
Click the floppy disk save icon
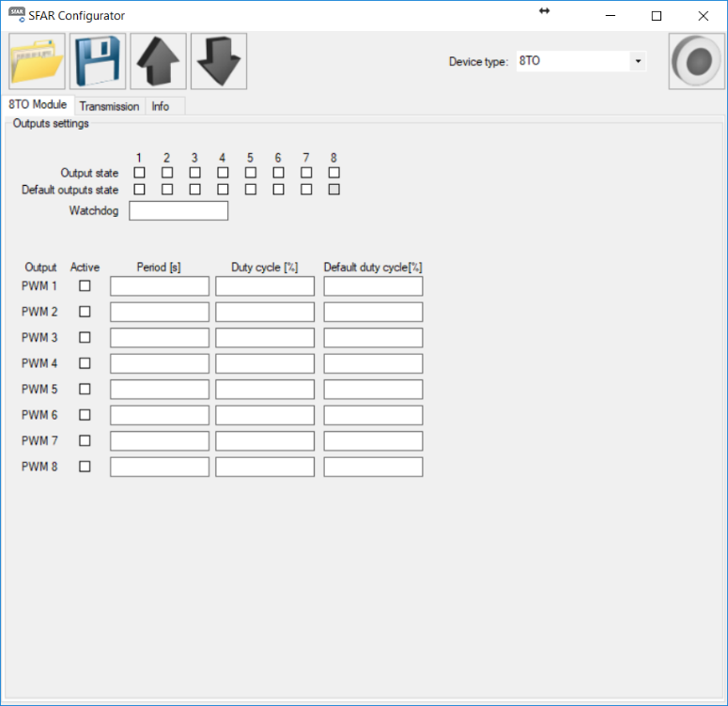(98, 62)
